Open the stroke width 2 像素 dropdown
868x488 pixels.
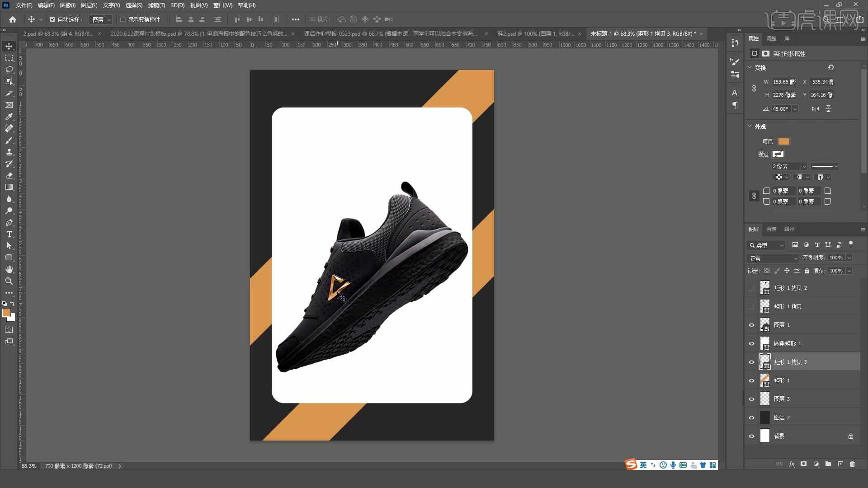coord(804,166)
